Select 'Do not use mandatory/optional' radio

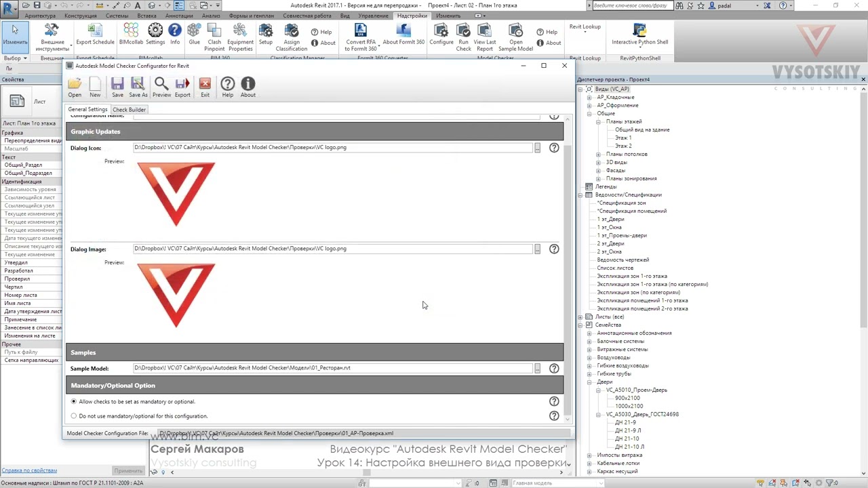pos(74,416)
